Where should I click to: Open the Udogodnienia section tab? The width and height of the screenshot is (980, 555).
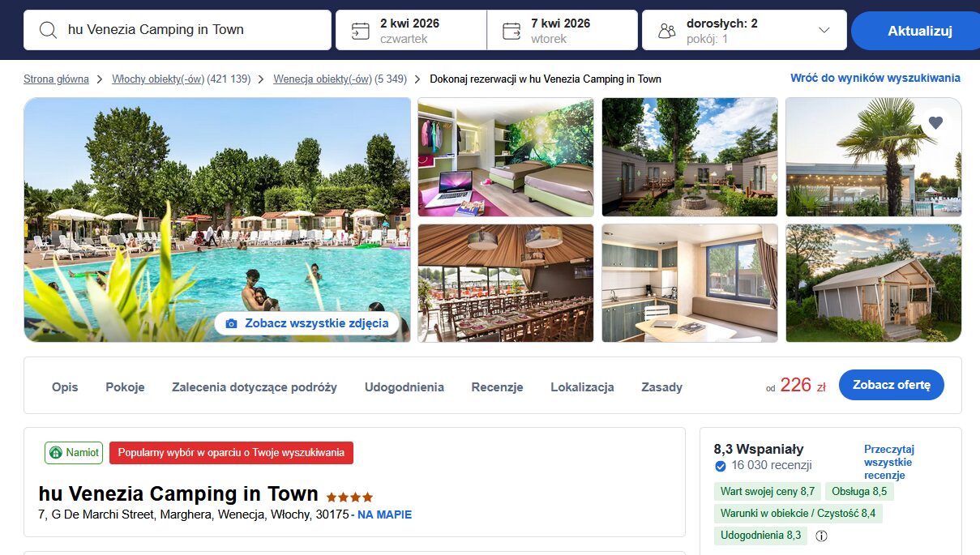[x=404, y=387]
